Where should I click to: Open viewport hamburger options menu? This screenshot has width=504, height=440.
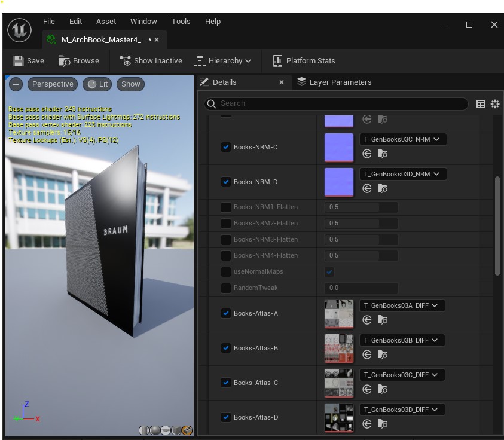(x=16, y=84)
